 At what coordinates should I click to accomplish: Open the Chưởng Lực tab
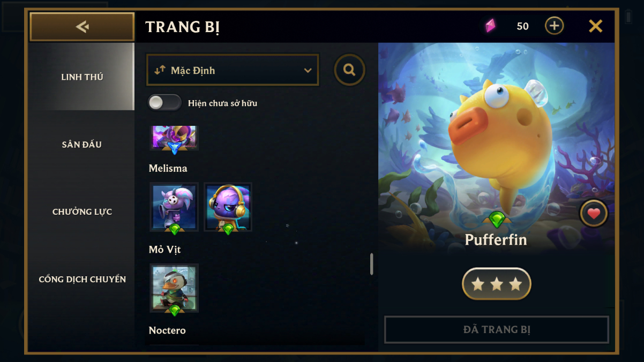point(82,212)
